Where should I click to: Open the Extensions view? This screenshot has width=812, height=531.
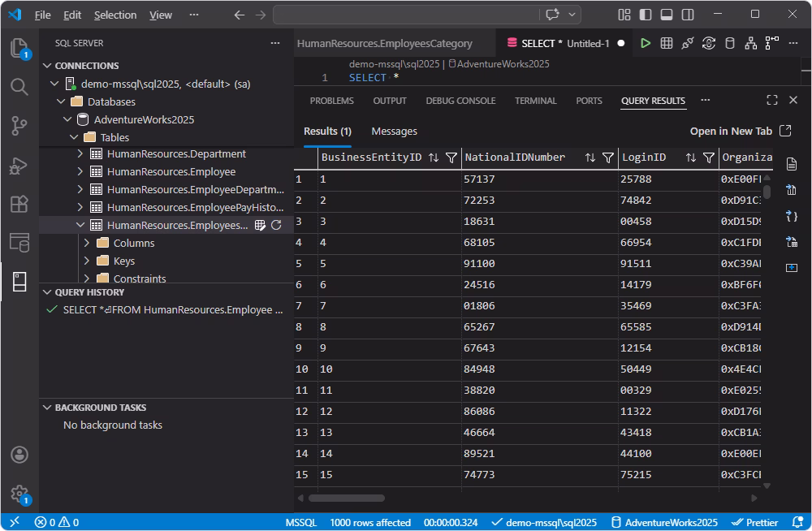19,204
